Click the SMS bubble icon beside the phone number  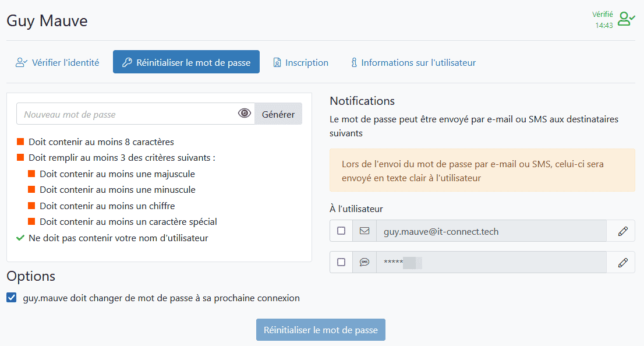[365, 262]
